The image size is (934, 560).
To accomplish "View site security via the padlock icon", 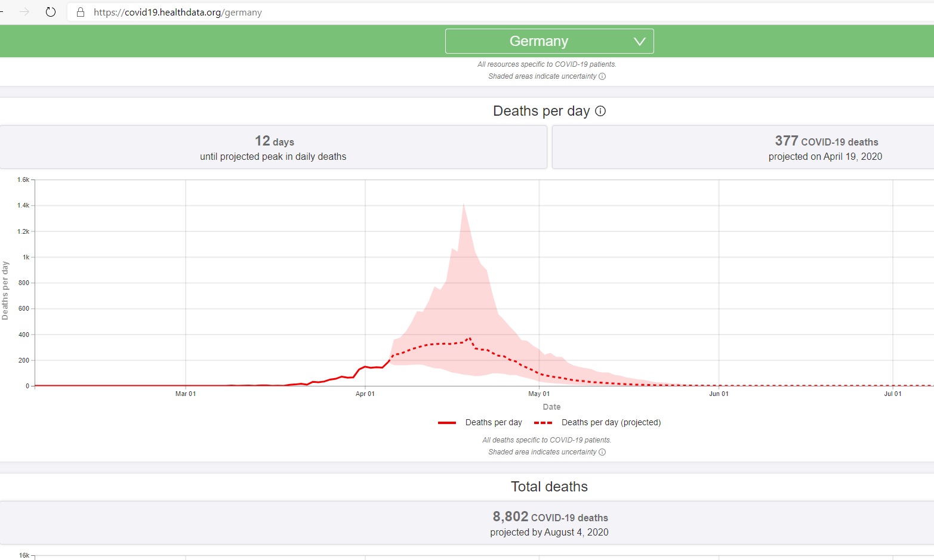I will tap(81, 12).
